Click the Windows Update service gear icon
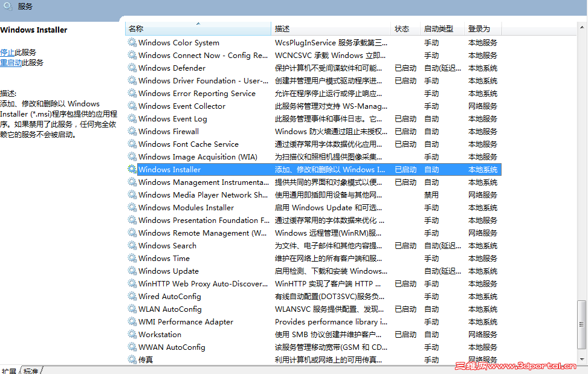The height and width of the screenshot is (374, 588). (132, 271)
